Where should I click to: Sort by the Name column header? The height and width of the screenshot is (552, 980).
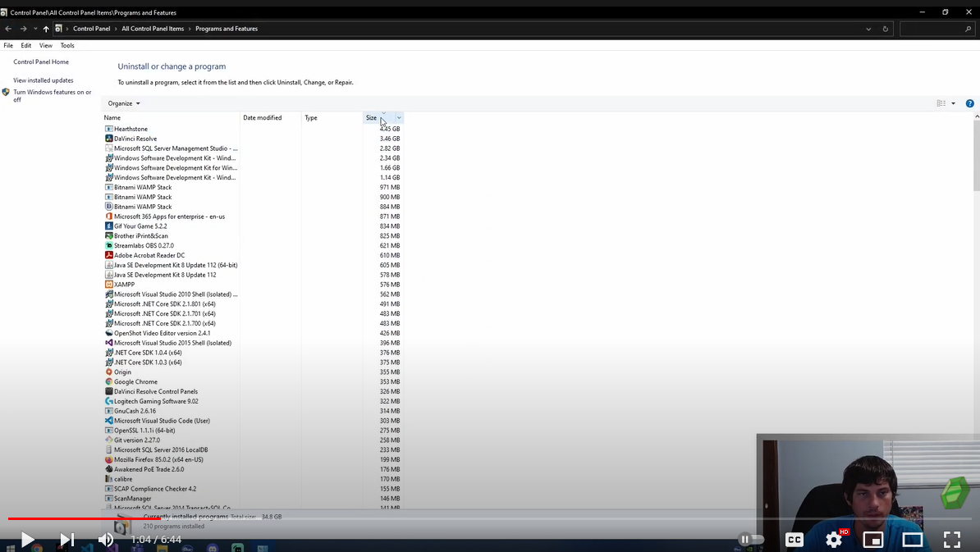coord(171,118)
